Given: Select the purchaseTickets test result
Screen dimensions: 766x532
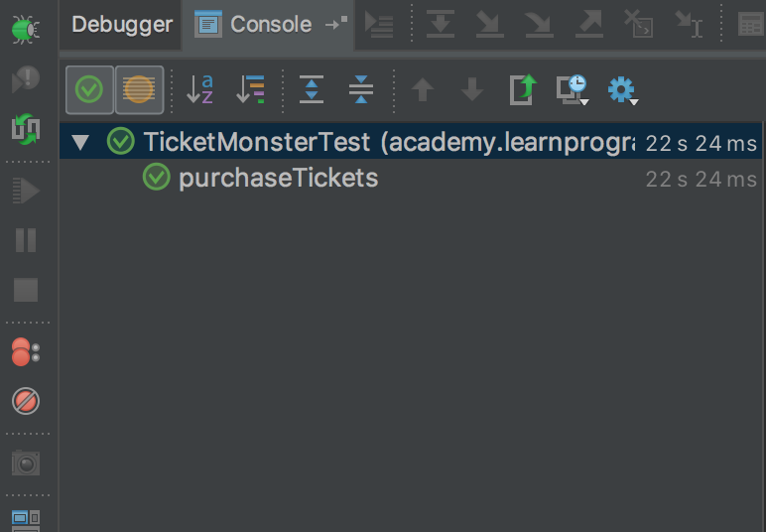Looking at the screenshot, I should (x=278, y=178).
